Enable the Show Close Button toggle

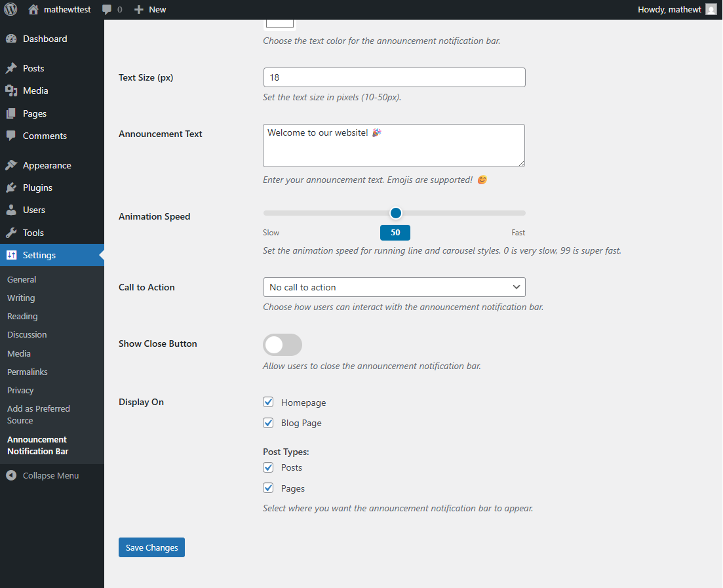pos(283,344)
